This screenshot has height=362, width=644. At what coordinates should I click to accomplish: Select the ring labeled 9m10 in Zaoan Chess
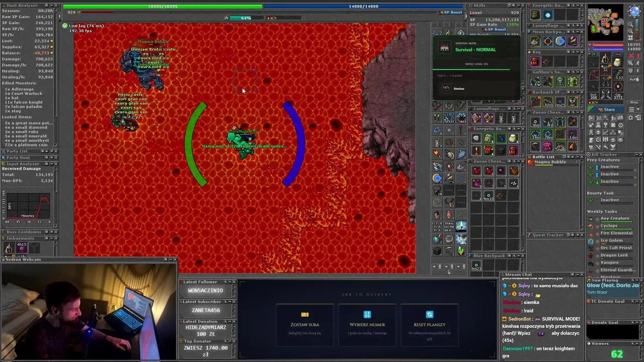tap(489, 196)
